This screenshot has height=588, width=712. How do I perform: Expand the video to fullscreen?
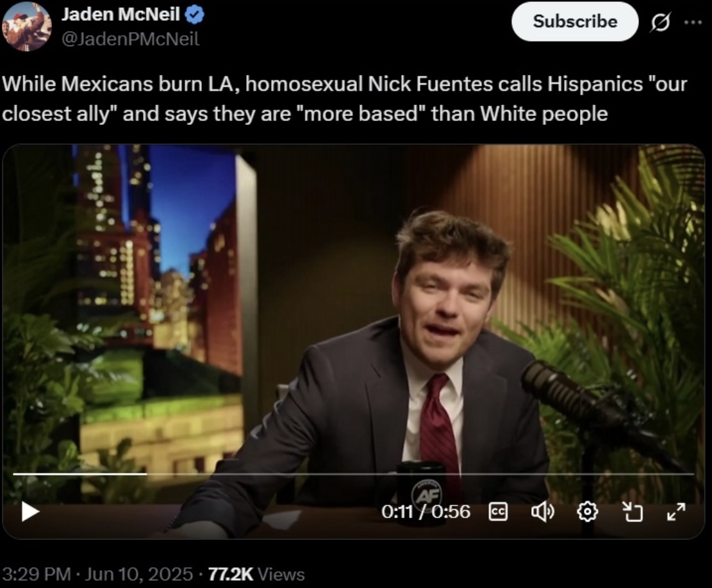[x=676, y=512]
